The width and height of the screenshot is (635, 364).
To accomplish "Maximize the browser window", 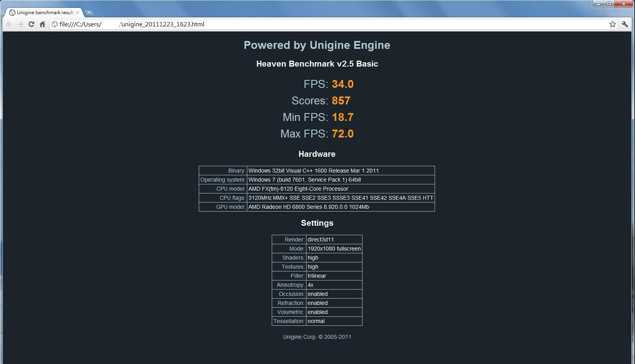I will [609, 4].
